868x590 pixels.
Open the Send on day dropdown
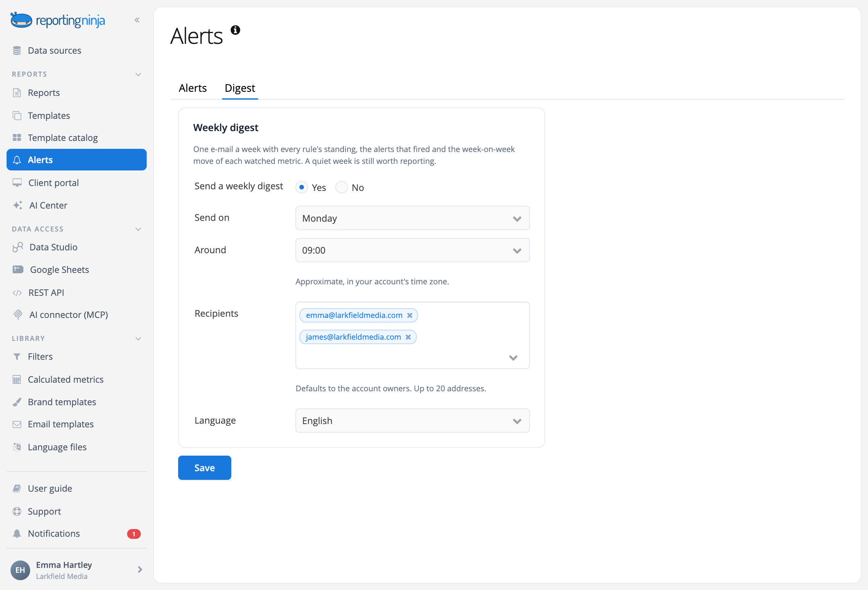click(x=412, y=218)
